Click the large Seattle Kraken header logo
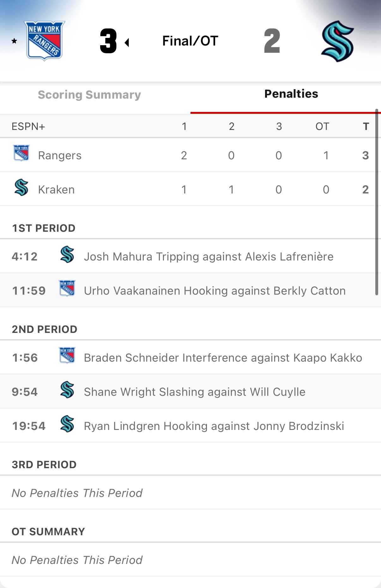This screenshot has width=381, height=588. [337, 41]
